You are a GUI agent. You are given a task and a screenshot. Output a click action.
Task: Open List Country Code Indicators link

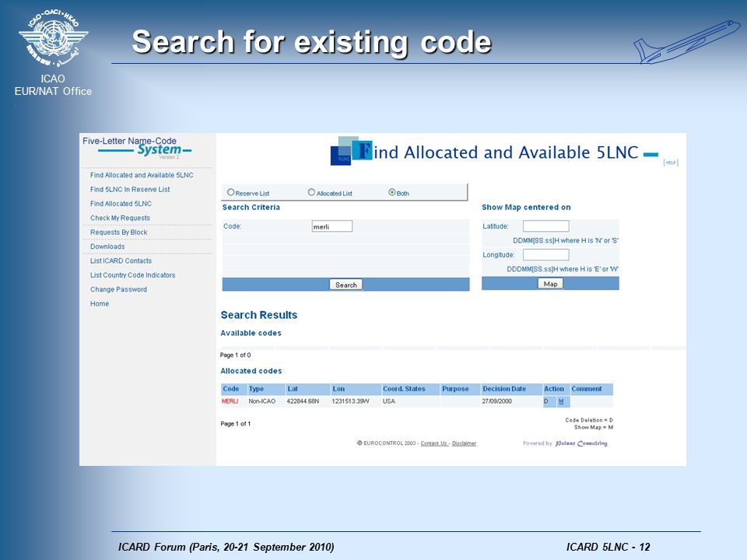[132, 275]
